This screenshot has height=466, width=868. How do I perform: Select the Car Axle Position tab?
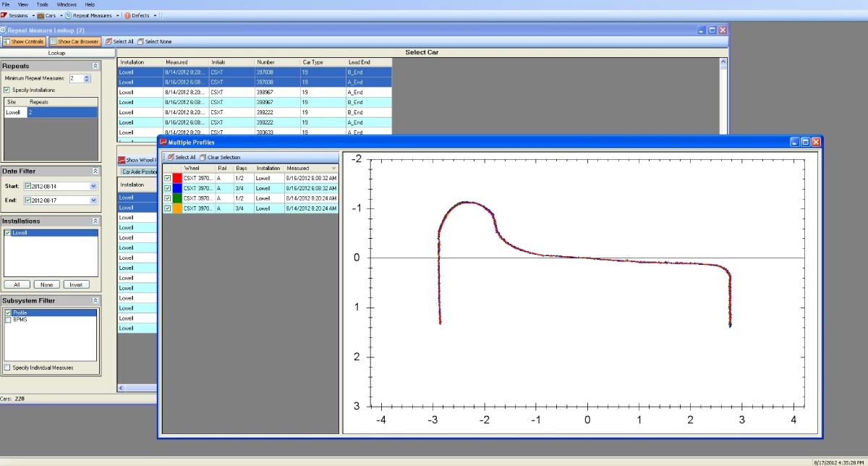click(138, 172)
